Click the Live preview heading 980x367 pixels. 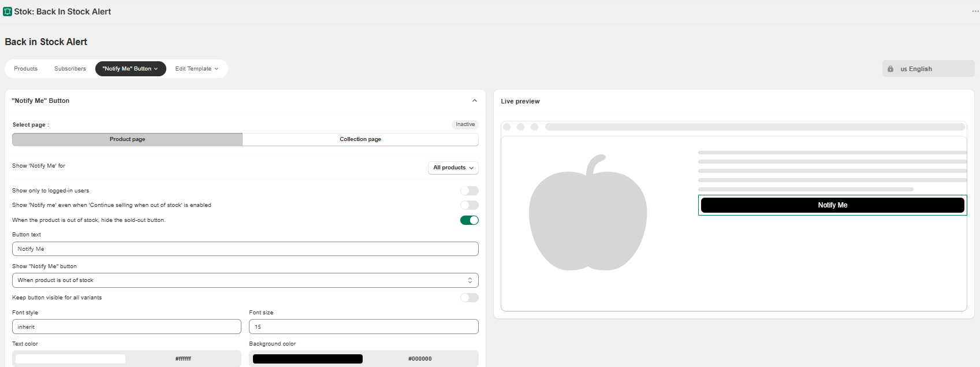tap(520, 101)
